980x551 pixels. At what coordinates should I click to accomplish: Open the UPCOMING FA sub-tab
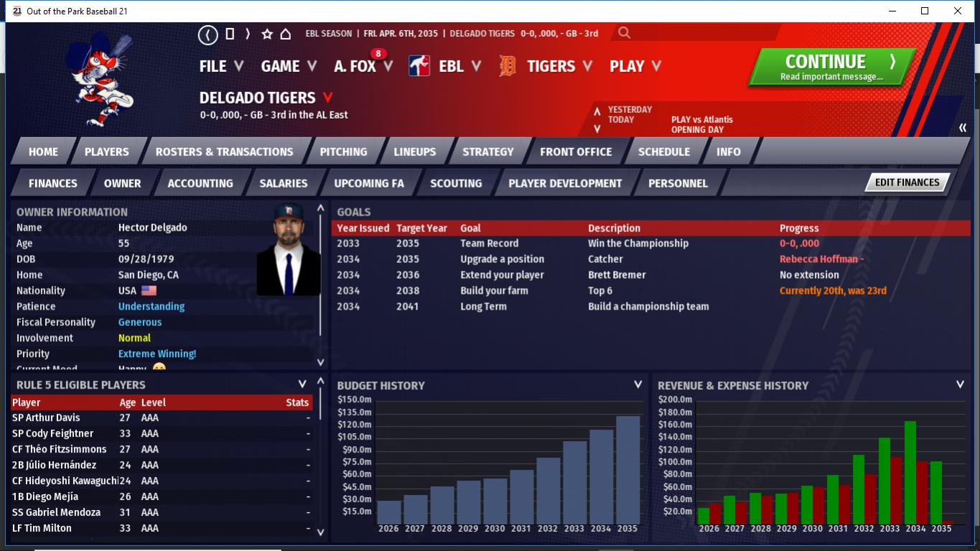(x=369, y=183)
